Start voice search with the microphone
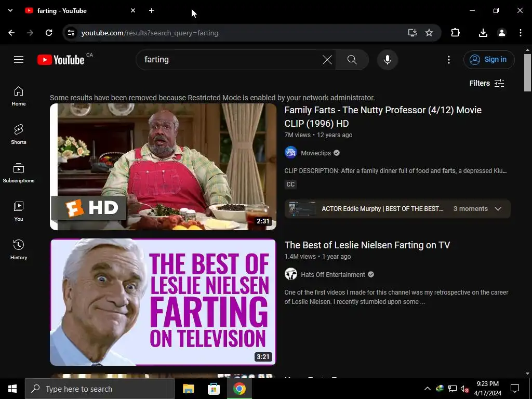Viewport: 532px width, 399px height. pyautogui.click(x=388, y=60)
